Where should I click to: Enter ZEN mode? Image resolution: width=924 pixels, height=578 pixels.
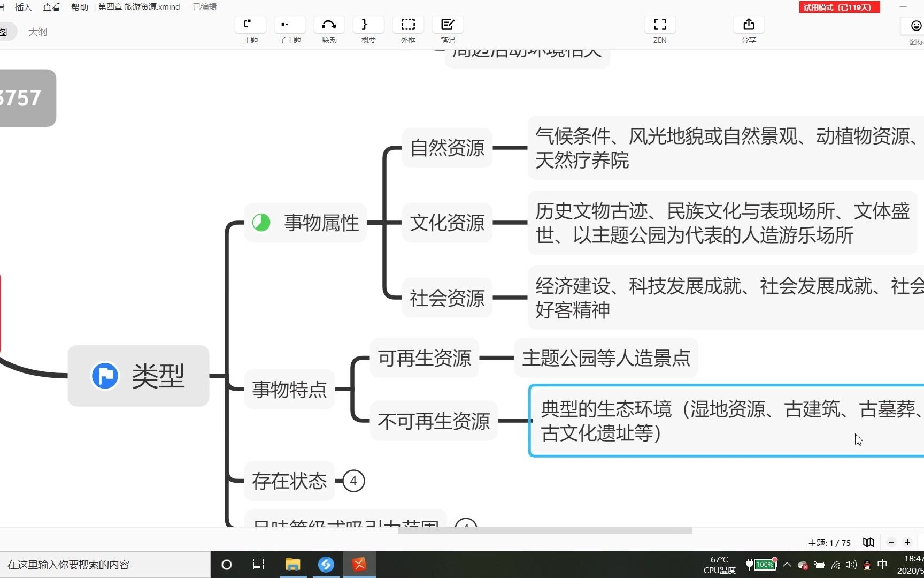coord(660,30)
